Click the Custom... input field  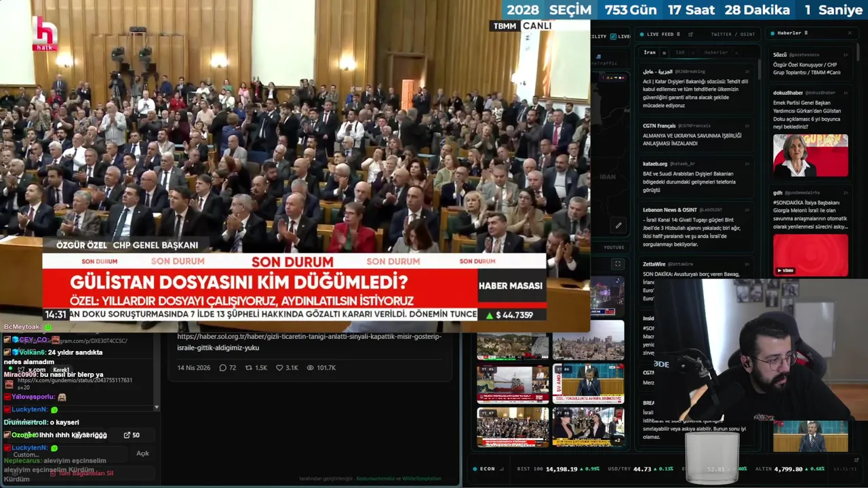click(x=68, y=455)
